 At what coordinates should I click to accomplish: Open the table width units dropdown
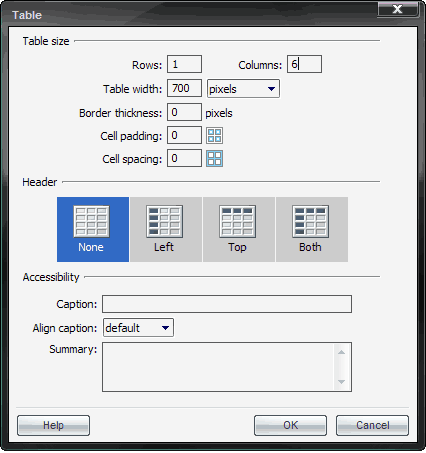point(243,89)
